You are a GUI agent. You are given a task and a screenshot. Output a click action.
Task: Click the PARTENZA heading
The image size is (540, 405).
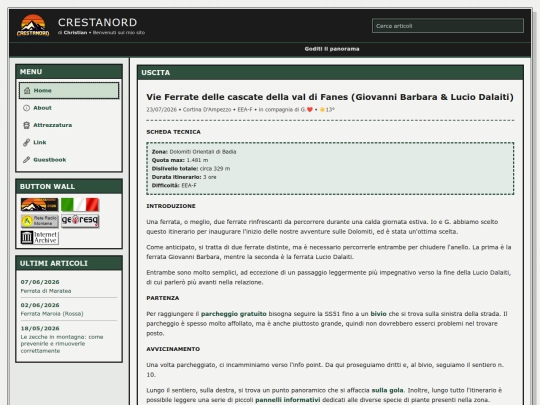[163, 298]
